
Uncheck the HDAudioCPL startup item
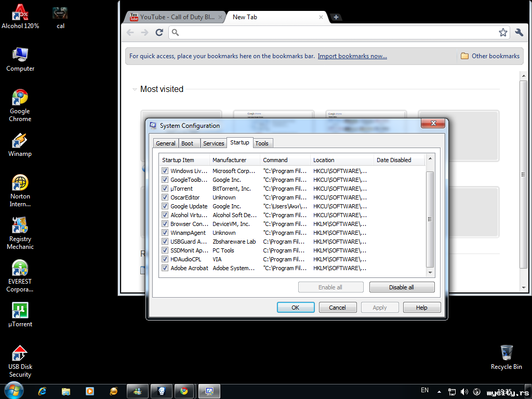click(165, 259)
